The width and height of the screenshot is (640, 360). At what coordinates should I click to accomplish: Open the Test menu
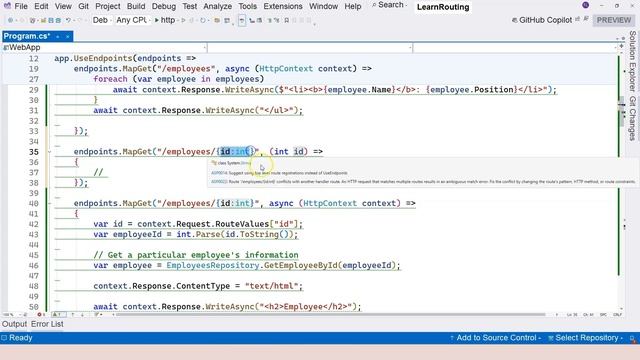[189, 6]
